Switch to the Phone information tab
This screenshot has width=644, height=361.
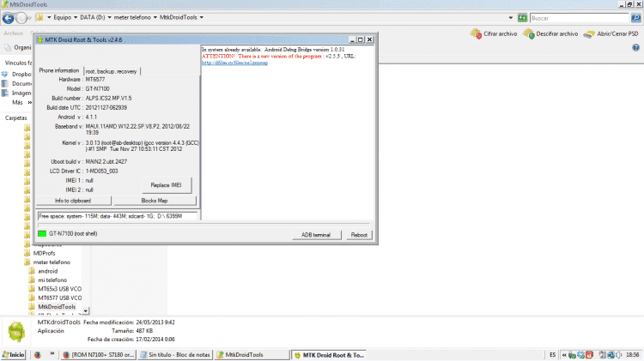click(59, 70)
